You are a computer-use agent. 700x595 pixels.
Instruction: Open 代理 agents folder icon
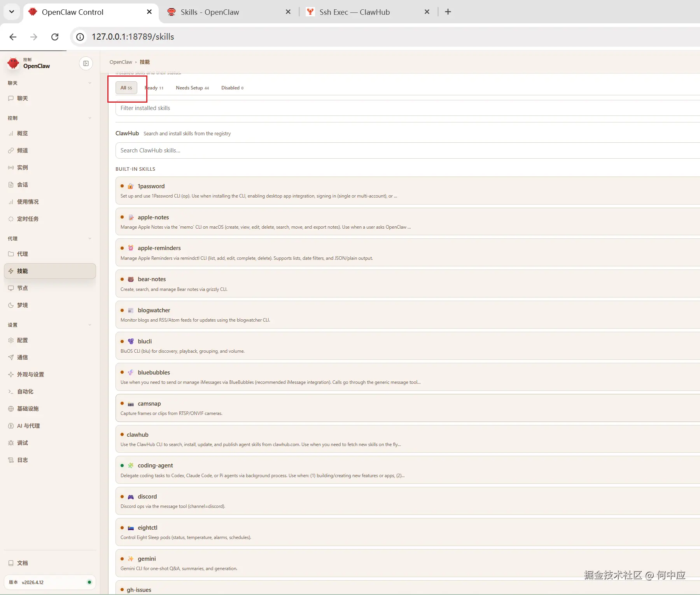11,254
